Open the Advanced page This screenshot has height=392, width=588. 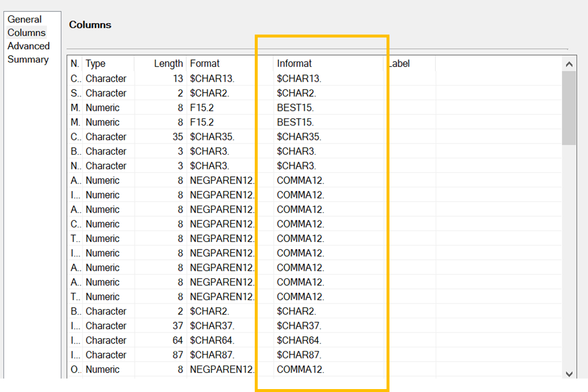click(x=28, y=46)
